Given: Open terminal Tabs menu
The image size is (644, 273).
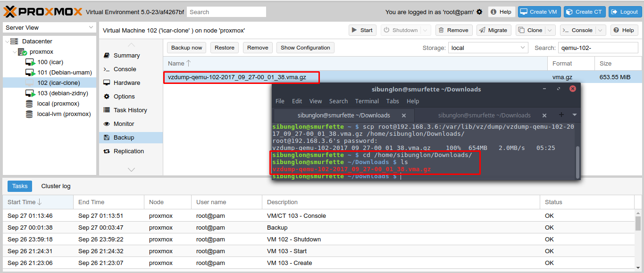Looking at the screenshot, I should click(x=393, y=101).
